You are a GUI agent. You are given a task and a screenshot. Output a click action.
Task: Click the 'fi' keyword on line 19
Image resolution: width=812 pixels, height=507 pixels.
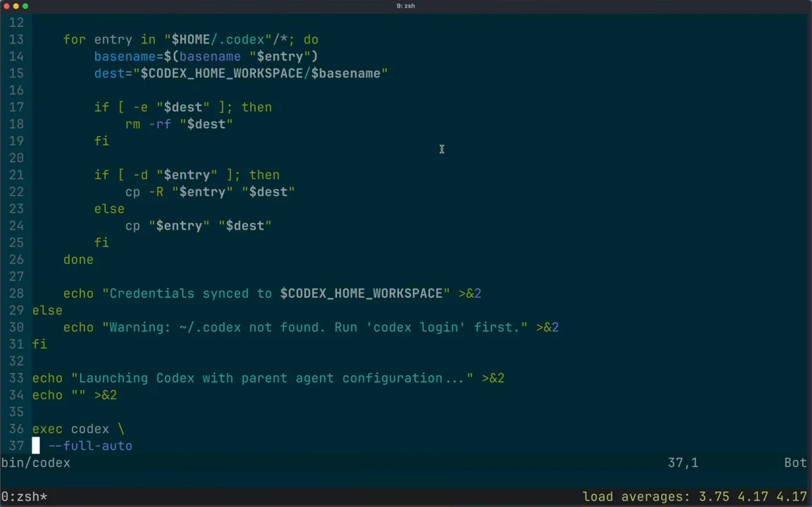tap(101, 141)
